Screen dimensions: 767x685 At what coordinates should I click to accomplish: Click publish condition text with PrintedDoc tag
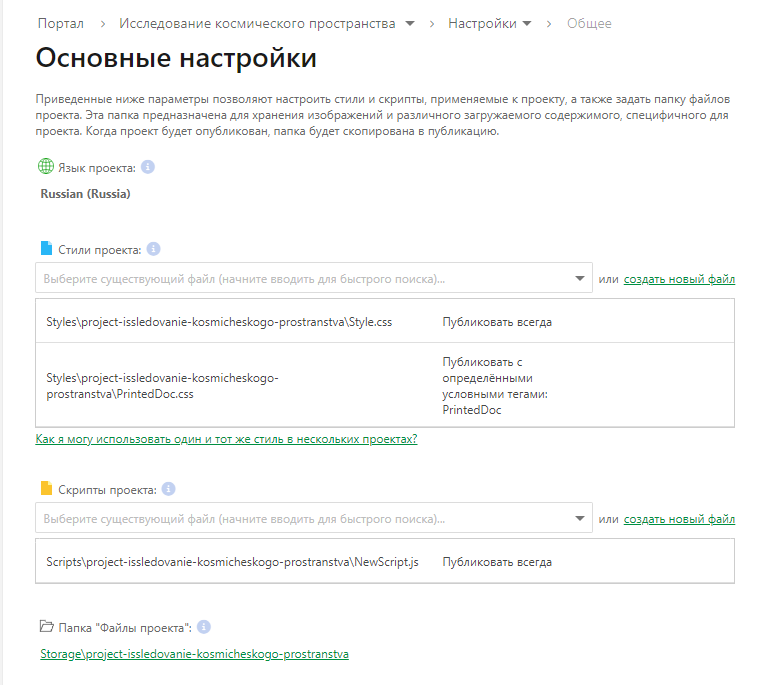[495, 386]
